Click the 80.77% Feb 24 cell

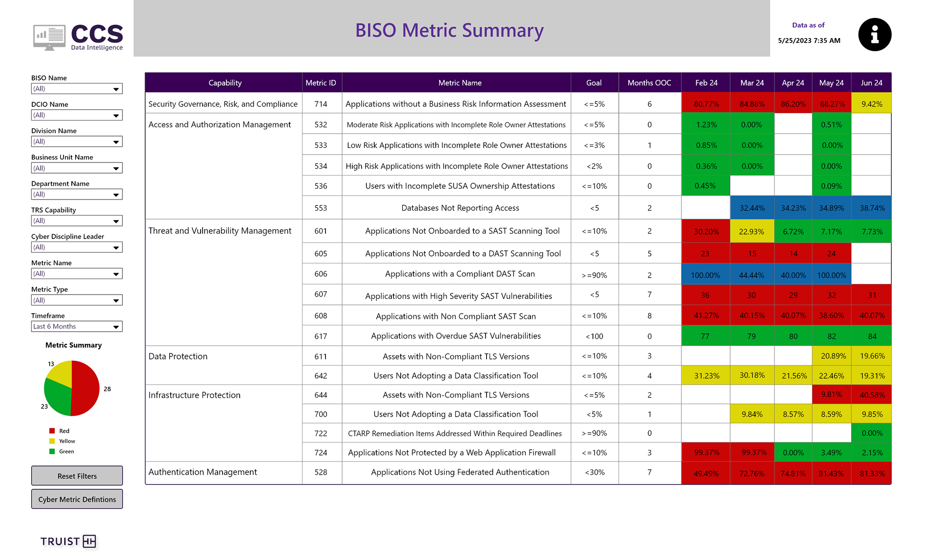[x=706, y=104]
